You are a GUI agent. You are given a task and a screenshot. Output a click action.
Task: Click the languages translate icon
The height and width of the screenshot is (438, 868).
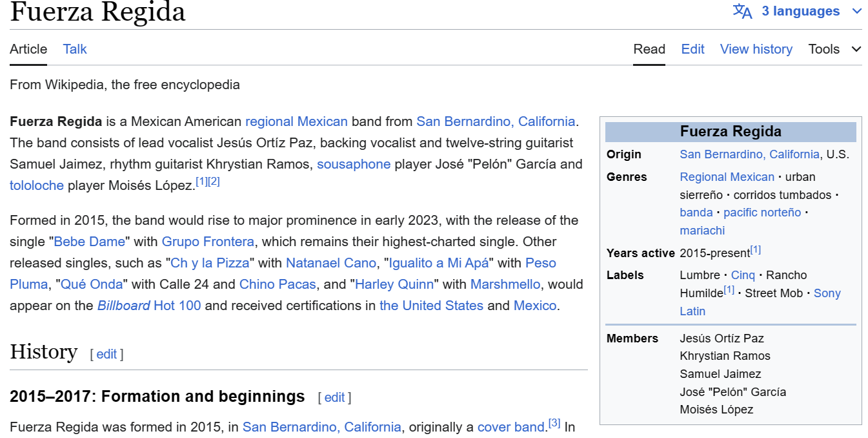[x=742, y=12]
